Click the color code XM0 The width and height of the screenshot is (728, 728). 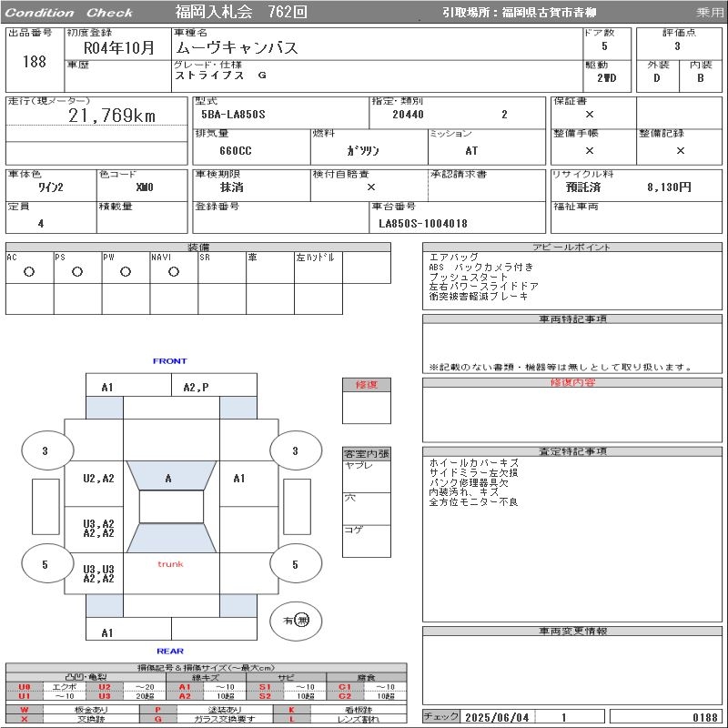pos(145,187)
